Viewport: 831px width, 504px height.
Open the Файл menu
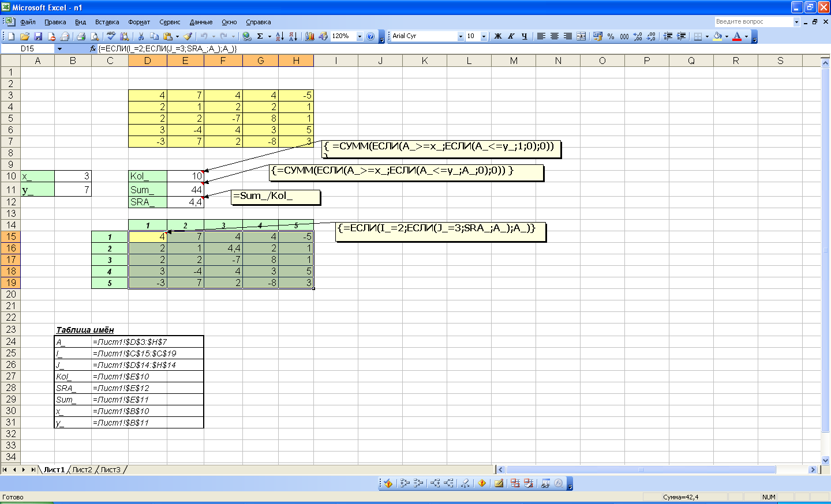(x=28, y=22)
